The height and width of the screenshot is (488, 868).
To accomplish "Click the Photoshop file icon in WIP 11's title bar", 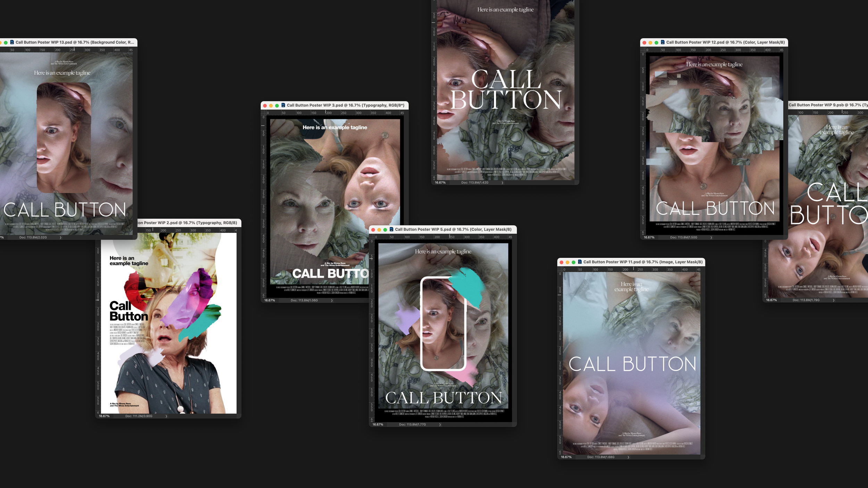I will coord(581,262).
